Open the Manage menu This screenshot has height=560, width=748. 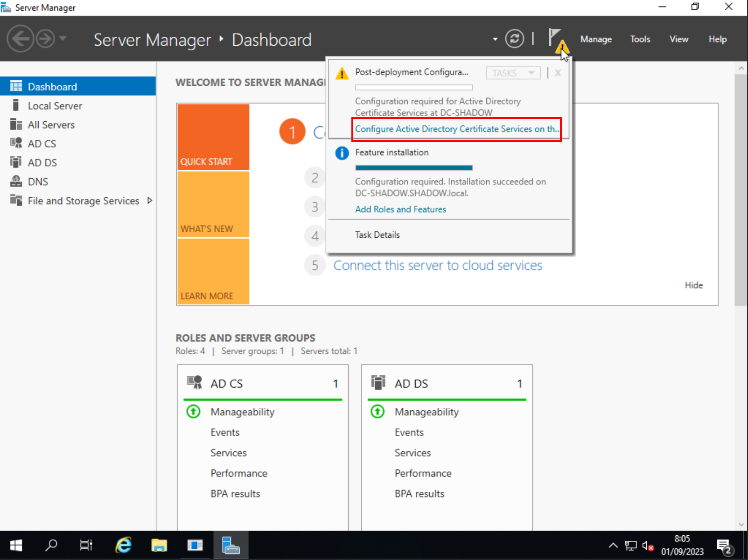pos(596,39)
